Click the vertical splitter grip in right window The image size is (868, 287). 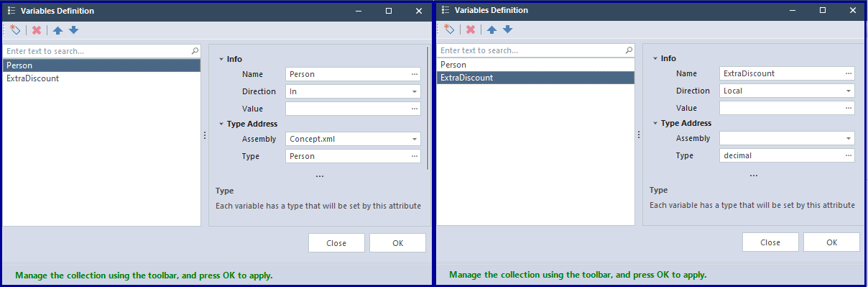tap(639, 135)
